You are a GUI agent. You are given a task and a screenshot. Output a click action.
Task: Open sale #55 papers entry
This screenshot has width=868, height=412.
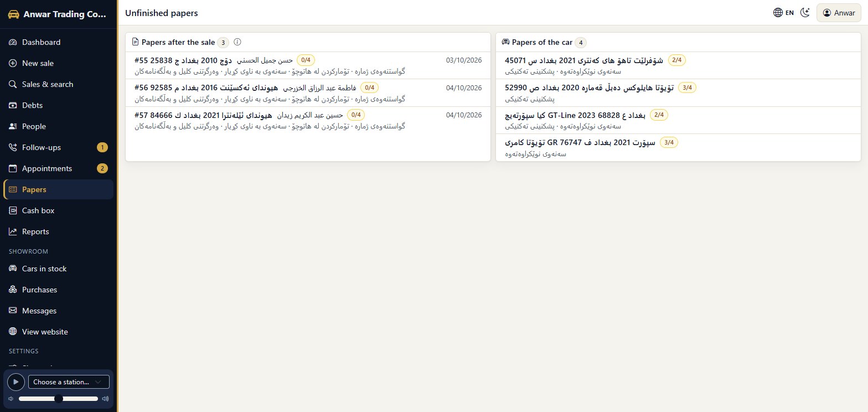308,65
